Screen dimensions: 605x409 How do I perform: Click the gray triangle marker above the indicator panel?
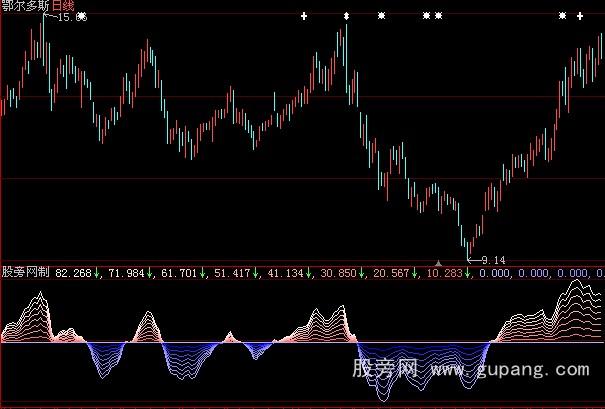438,263
